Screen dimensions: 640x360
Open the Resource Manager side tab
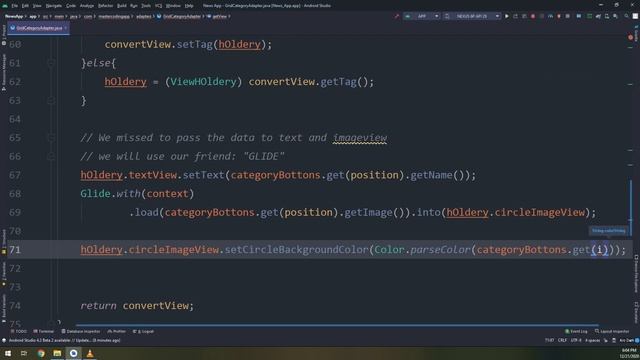(x=4, y=72)
